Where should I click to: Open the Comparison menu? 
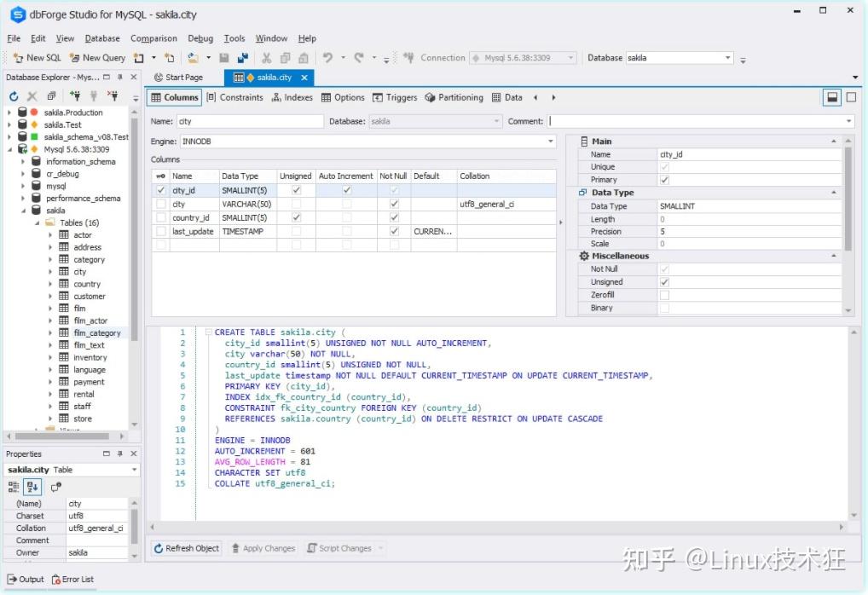click(153, 38)
